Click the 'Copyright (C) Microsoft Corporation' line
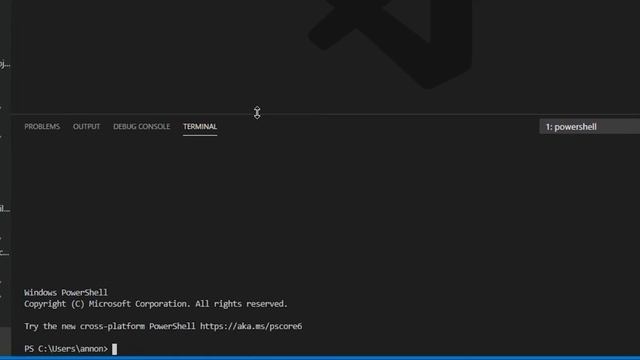The image size is (640, 360). (156, 304)
